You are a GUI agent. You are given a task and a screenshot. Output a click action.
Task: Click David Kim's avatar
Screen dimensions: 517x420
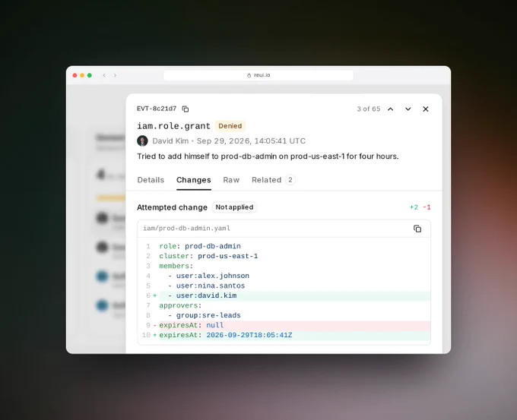142,141
